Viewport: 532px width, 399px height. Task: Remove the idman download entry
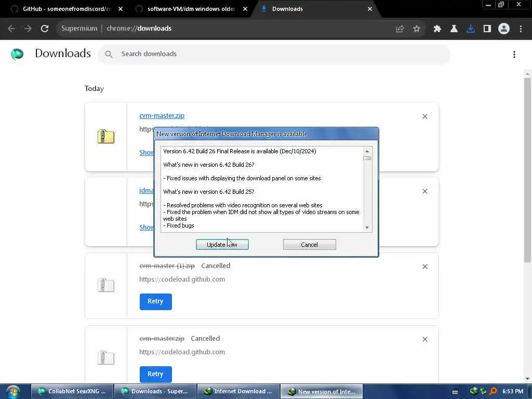(425, 191)
